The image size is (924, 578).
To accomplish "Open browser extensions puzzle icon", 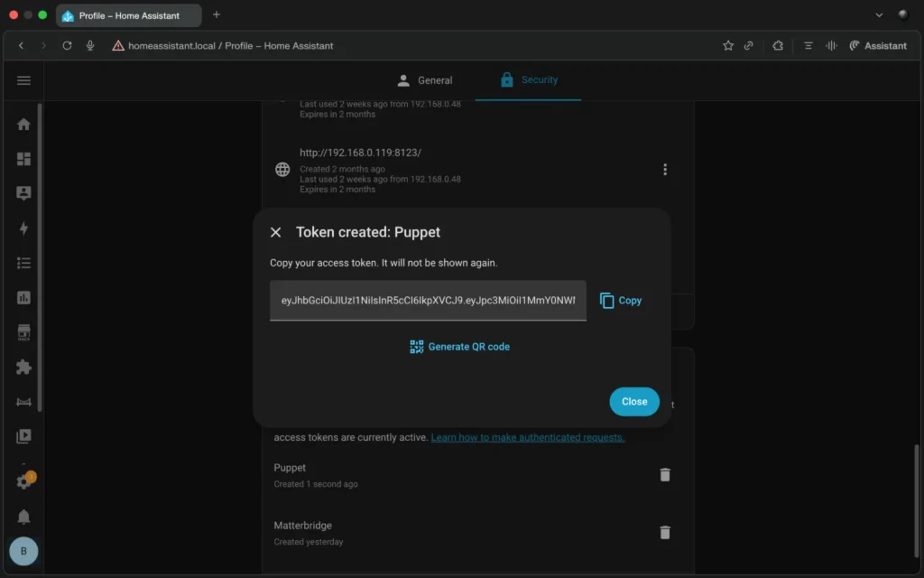I will pos(778,45).
